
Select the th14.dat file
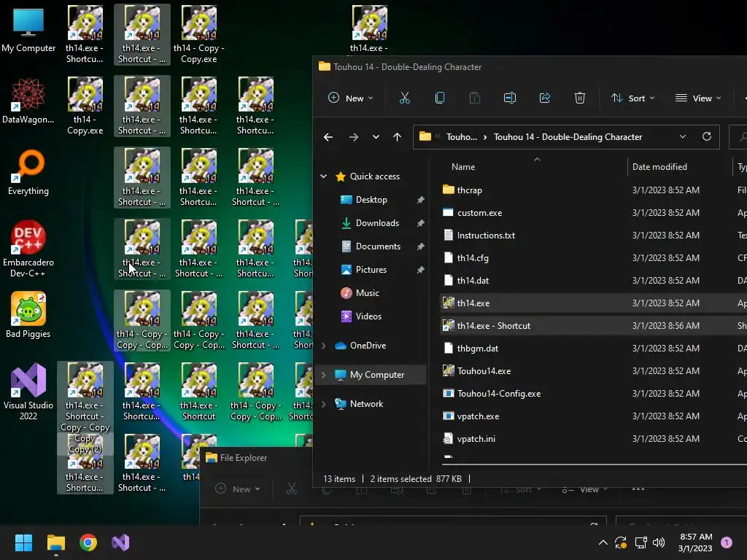click(473, 281)
